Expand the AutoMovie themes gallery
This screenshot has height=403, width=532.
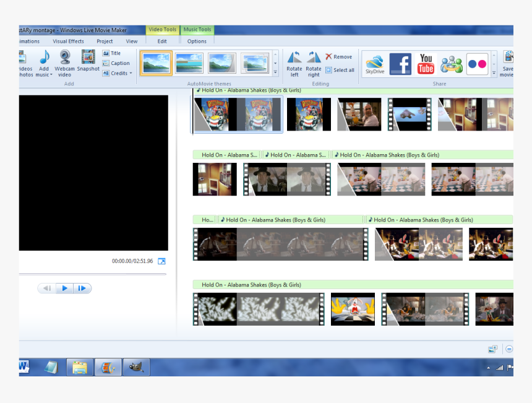pyautogui.click(x=275, y=72)
